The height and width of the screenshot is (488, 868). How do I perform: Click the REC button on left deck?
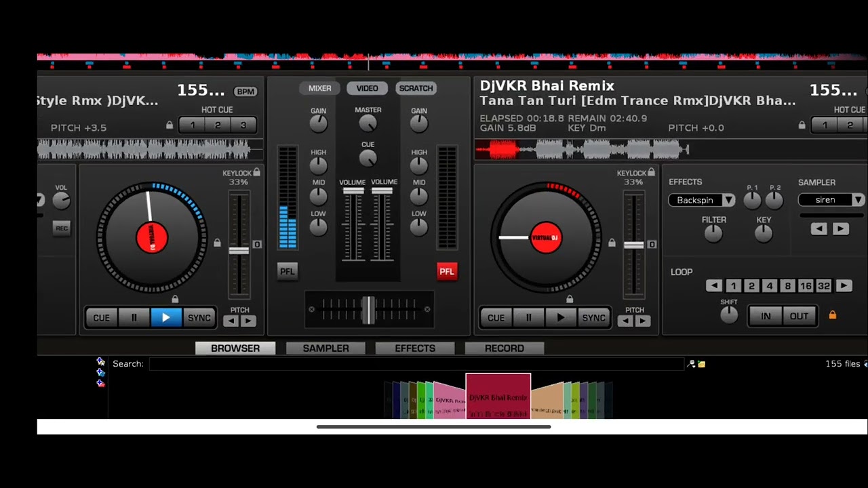click(62, 228)
